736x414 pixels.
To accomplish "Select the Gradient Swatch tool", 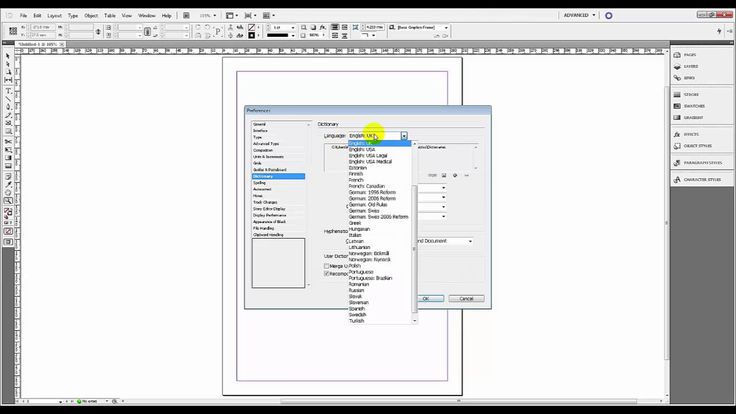I will pos(8,158).
